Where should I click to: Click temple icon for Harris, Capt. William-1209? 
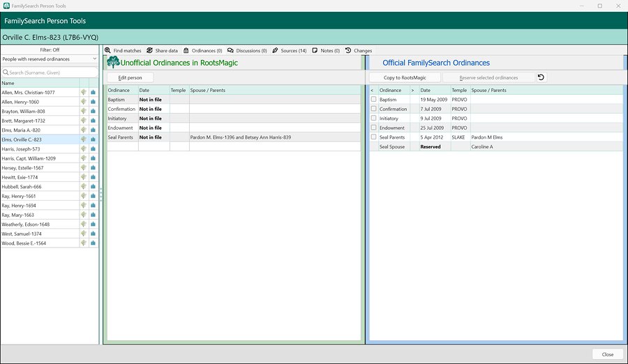point(94,158)
